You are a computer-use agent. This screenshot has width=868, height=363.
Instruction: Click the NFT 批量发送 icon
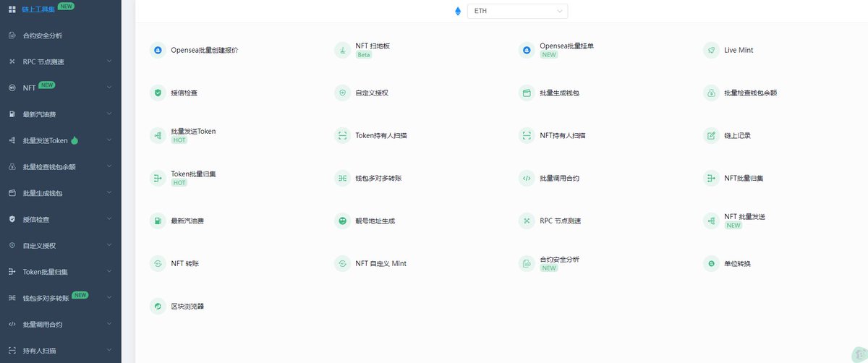click(x=711, y=221)
